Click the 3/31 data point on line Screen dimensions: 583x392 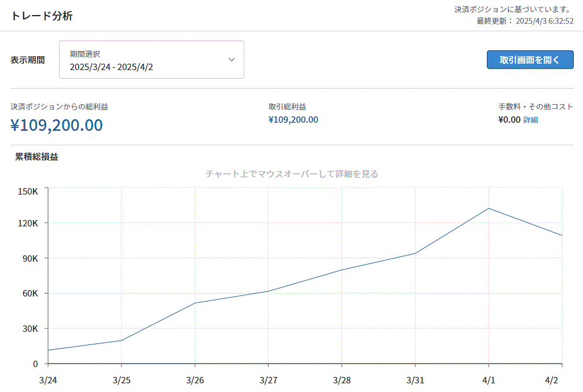coord(416,253)
